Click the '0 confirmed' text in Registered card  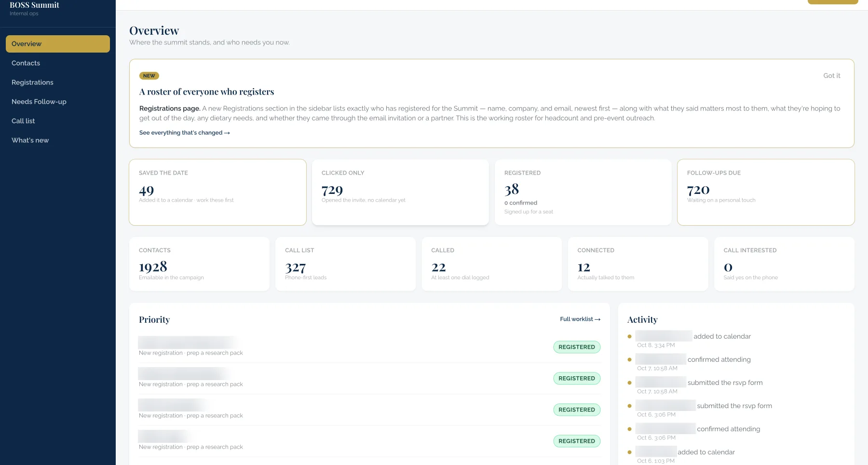pos(521,203)
